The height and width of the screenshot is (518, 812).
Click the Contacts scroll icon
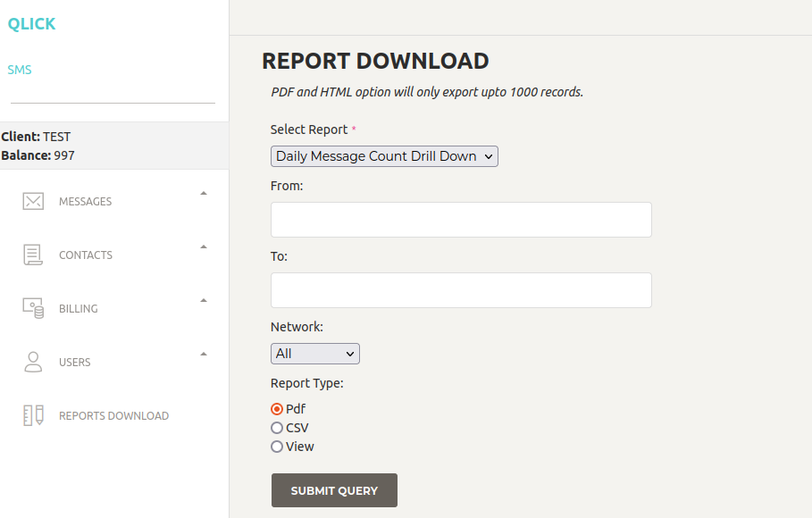33,255
